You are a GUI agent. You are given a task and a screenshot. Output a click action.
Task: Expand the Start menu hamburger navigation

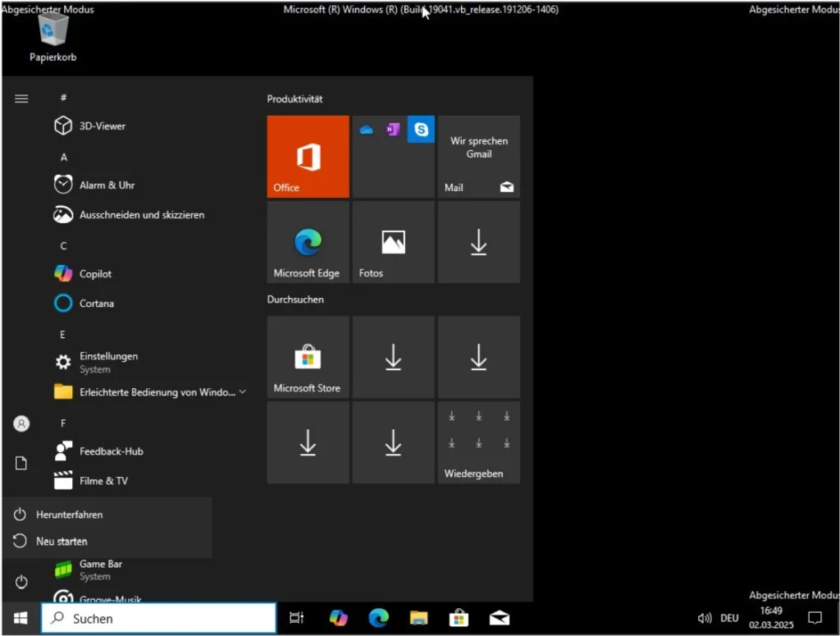click(x=21, y=98)
